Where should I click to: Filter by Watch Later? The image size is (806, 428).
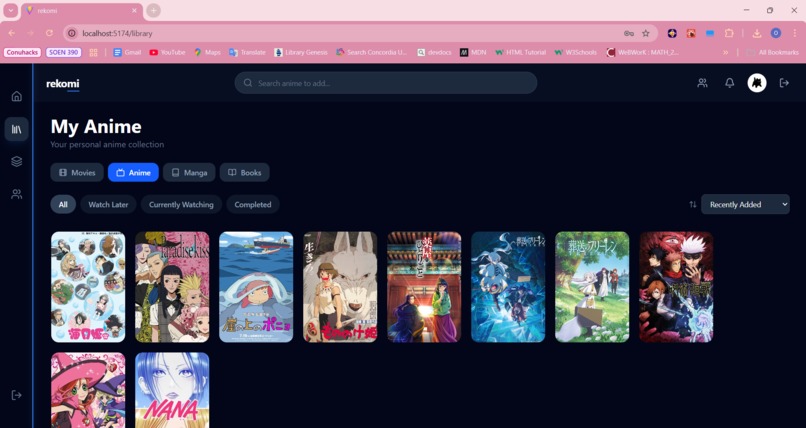108,204
